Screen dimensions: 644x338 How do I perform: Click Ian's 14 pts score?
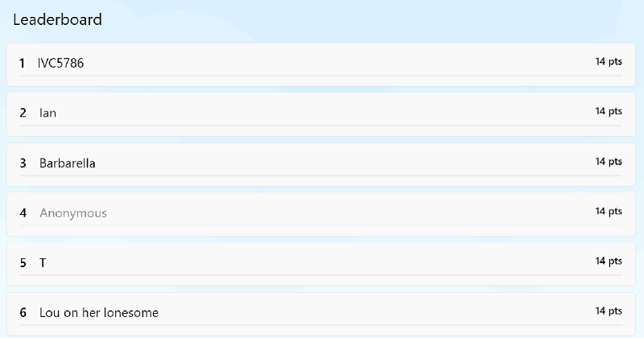[609, 111]
